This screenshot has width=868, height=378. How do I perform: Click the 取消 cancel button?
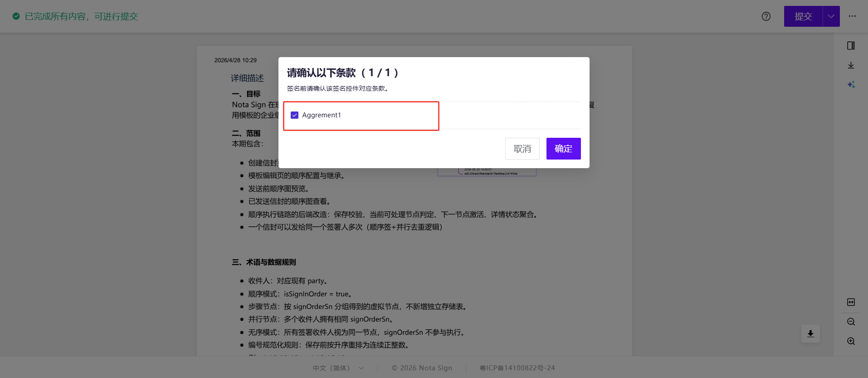click(522, 149)
